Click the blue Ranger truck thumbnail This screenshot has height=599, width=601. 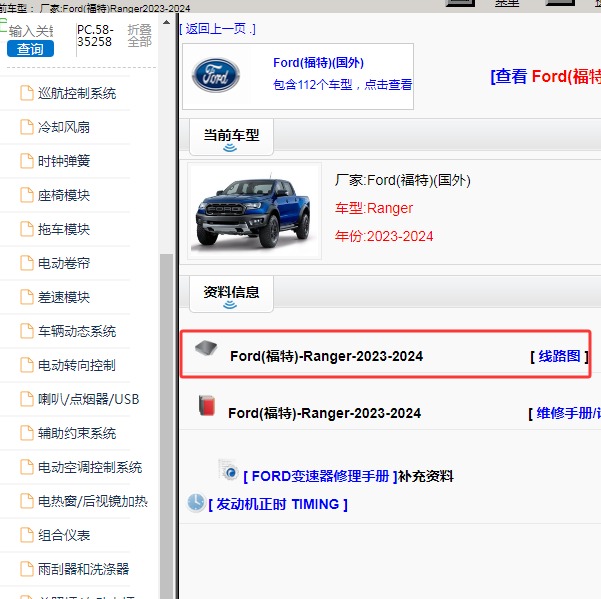[x=254, y=211]
